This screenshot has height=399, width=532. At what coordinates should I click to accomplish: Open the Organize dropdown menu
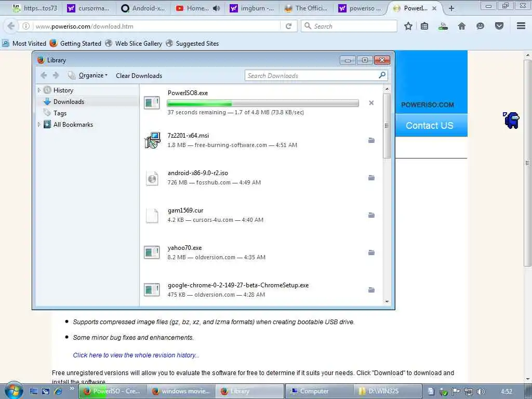(93, 75)
